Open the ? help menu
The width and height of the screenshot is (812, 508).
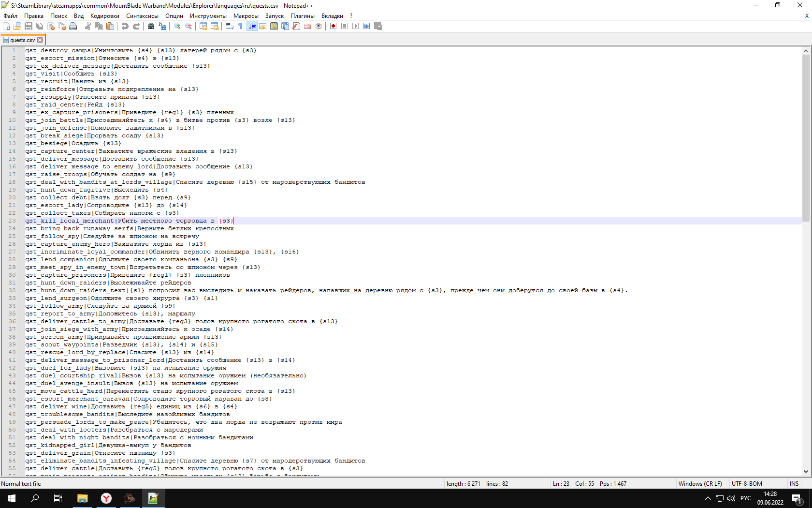pos(351,16)
